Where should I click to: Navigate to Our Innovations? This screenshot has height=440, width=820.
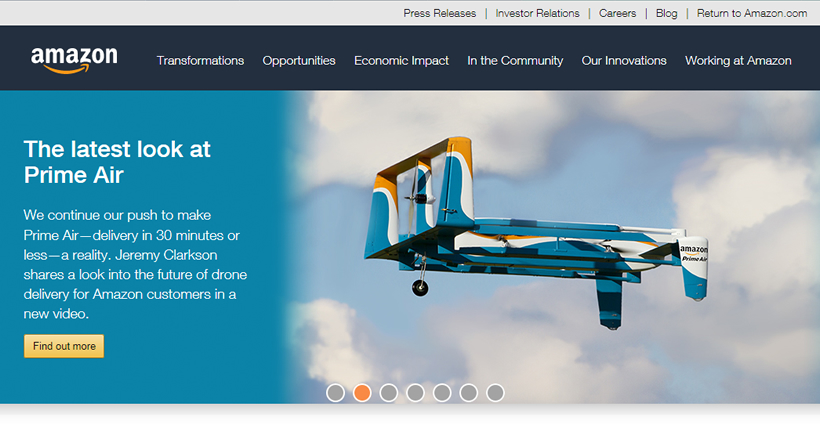[624, 61]
